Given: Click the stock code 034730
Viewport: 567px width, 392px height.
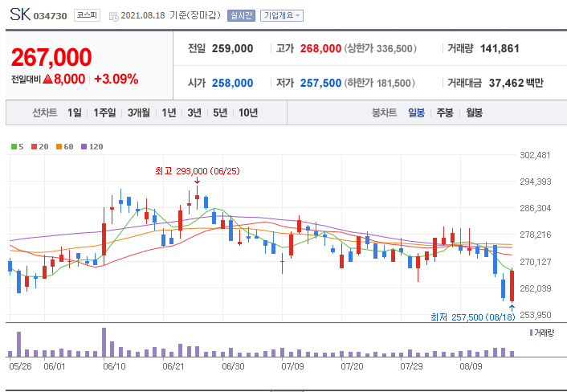Looking at the screenshot, I should [51, 16].
